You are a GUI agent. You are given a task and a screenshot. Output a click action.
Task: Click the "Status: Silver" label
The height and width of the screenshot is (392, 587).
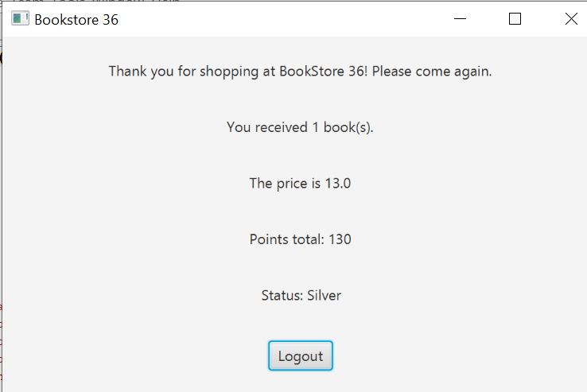[301, 296]
